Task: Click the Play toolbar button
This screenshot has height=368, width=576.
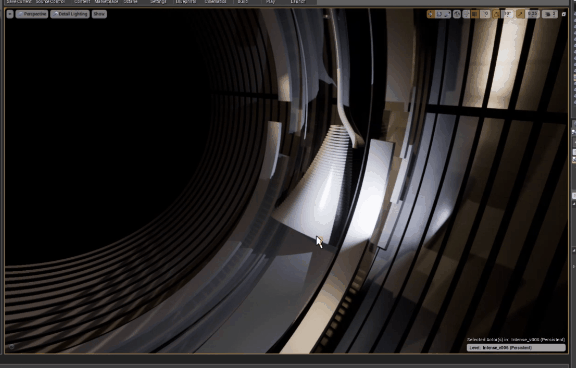Action: click(x=270, y=2)
